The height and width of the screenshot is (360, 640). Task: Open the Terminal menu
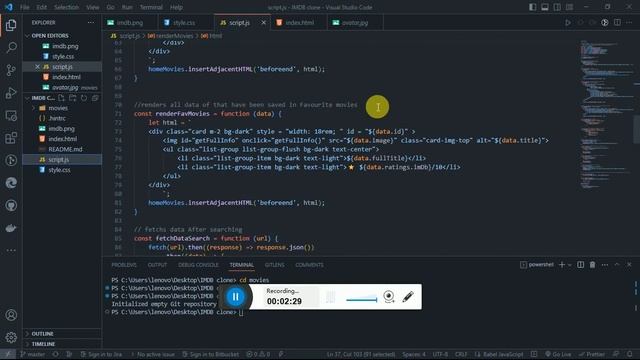click(151, 7)
